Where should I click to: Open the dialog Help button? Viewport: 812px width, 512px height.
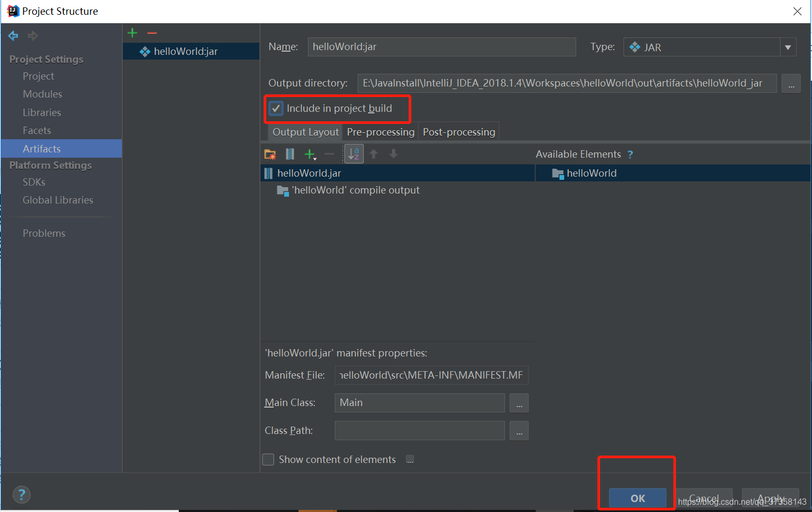(x=22, y=495)
